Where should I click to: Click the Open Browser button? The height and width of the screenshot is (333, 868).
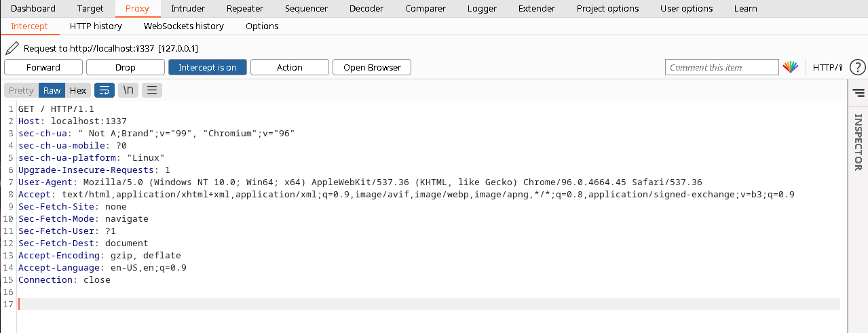point(372,67)
